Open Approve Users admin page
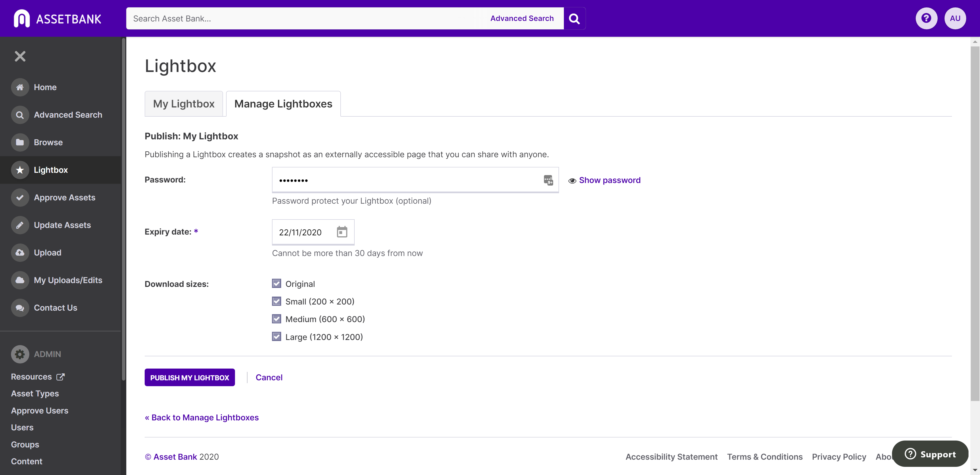This screenshot has width=980, height=475. click(x=40, y=411)
